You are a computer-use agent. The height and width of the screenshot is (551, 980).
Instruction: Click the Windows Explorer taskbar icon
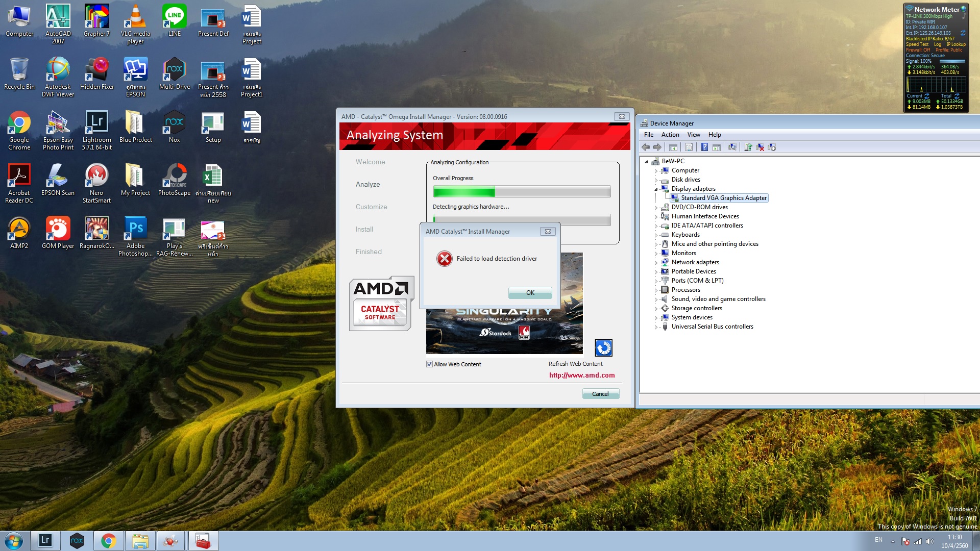[x=140, y=541]
